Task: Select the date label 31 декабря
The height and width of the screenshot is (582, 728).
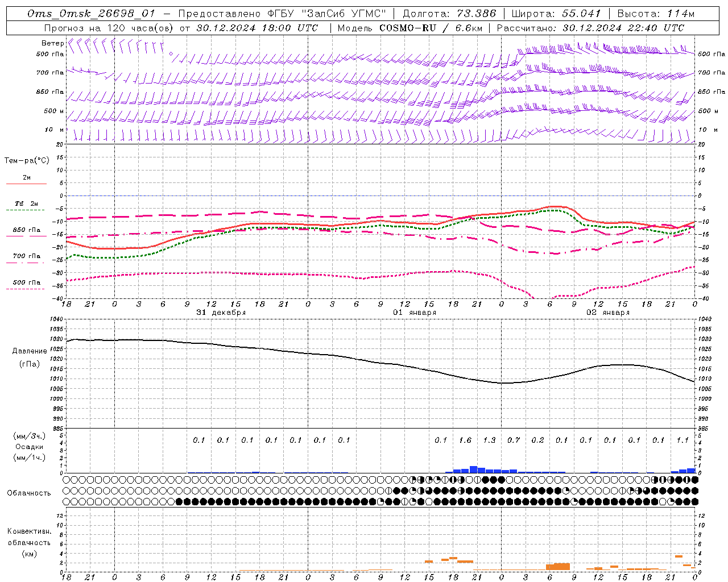Action: pos(221,313)
